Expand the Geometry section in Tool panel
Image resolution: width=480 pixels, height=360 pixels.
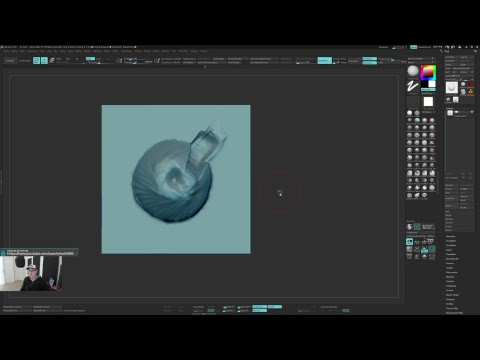[451, 236]
